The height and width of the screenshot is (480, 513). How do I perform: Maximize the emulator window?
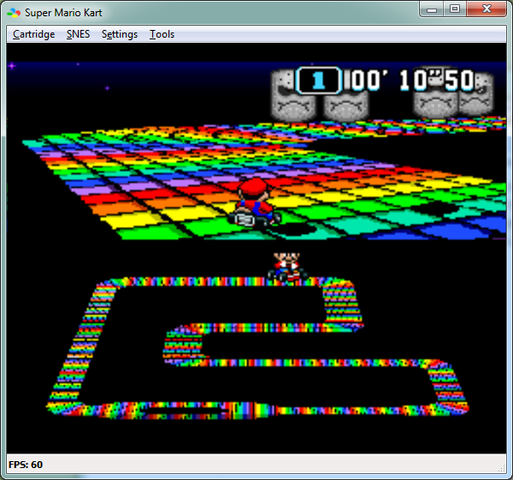point(455,9)
